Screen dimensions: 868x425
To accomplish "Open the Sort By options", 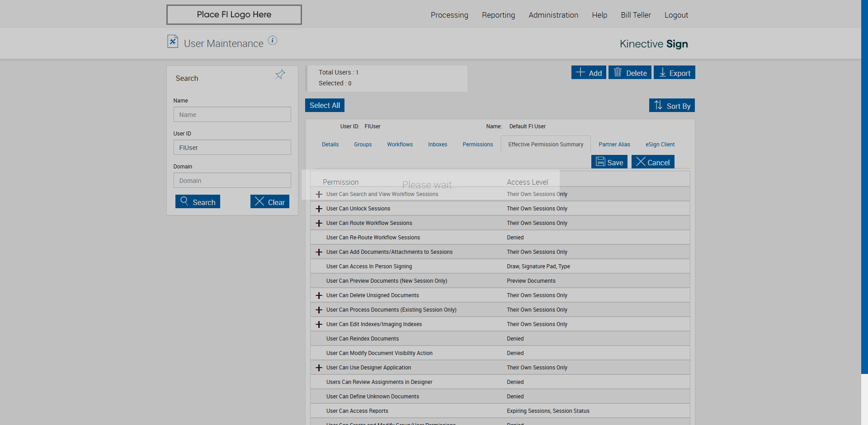I will 672,105.
